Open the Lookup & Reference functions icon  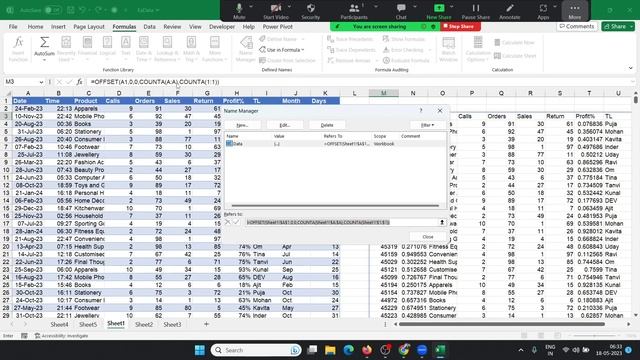coord(167,42)
